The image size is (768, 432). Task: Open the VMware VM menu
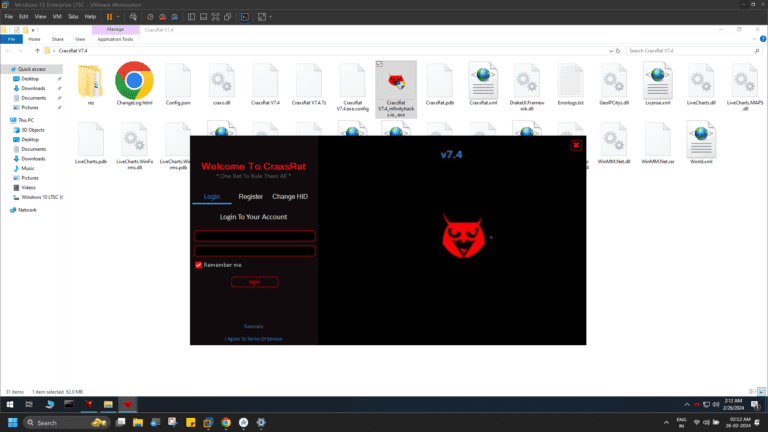[x=57, y=17]
